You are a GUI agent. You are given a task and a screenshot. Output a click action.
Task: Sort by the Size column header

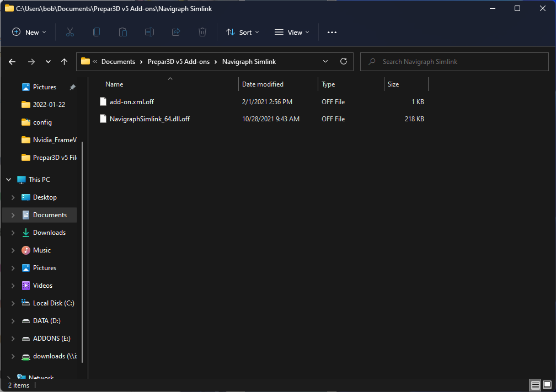[393, 84]
